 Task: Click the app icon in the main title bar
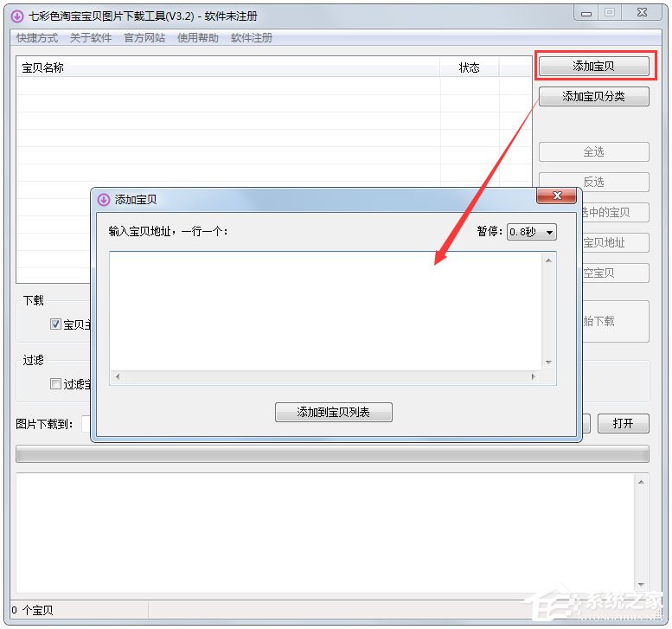point(17,16)
